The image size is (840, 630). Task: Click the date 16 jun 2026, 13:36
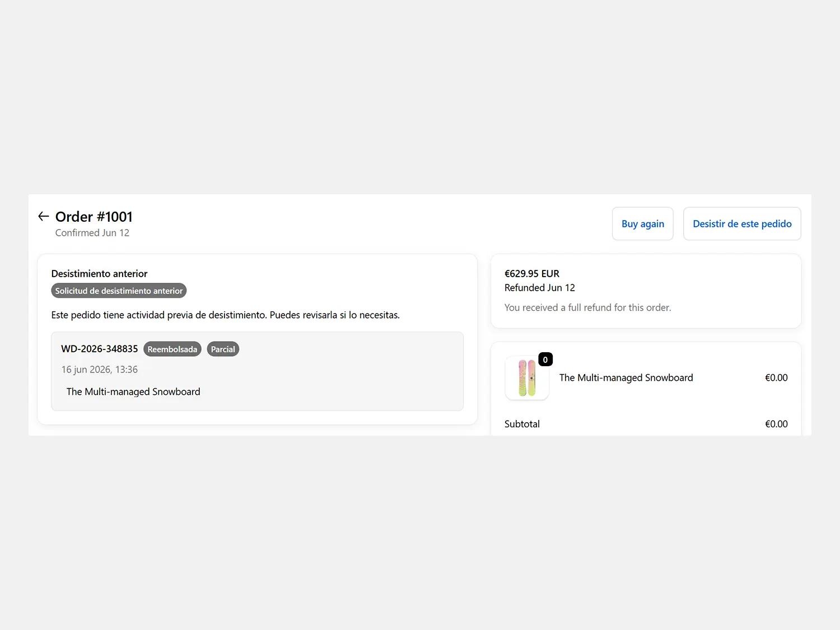(99, 370)
